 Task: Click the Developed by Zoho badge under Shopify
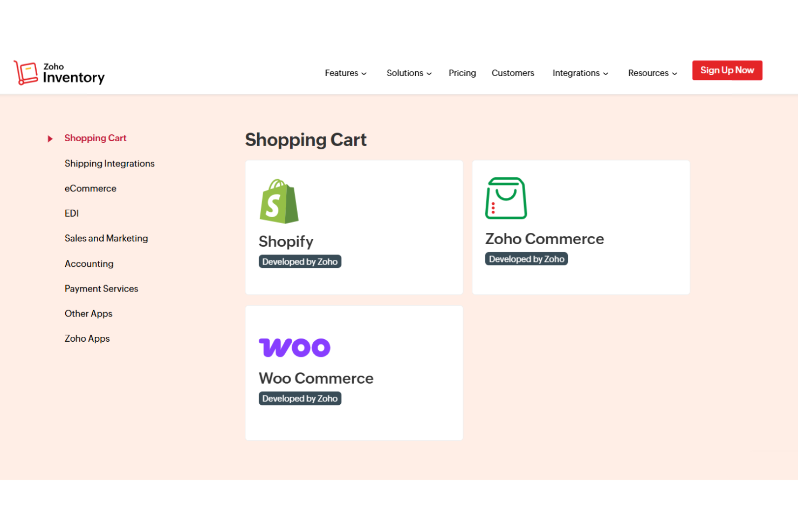coord(300,261)
